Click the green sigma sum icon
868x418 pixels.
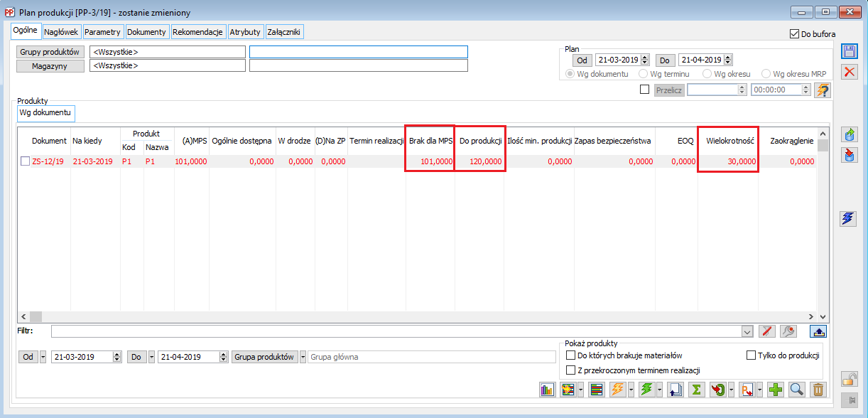tap(697, 390)
